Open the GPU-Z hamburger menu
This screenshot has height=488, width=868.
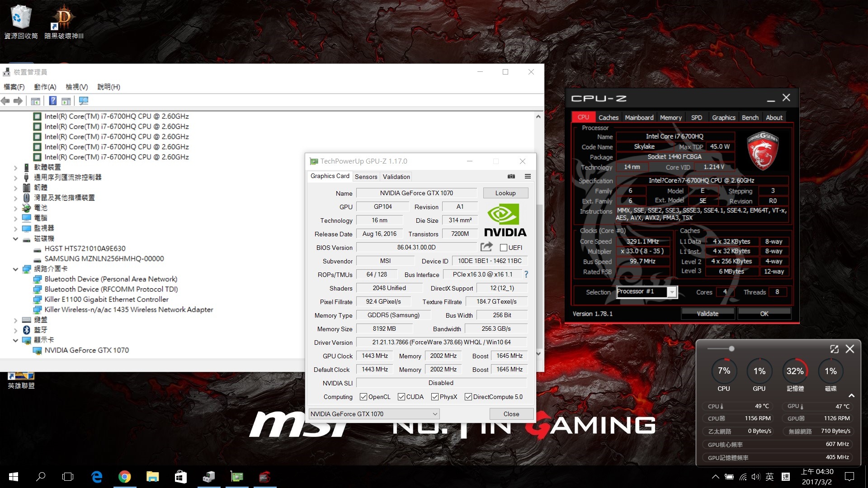click(528, 176)
